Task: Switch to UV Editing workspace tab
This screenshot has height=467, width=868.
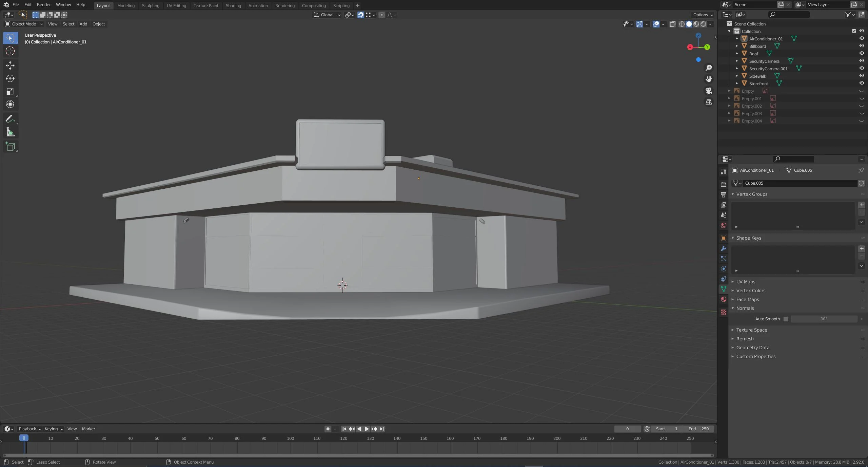Action: (x=176, y=6)
